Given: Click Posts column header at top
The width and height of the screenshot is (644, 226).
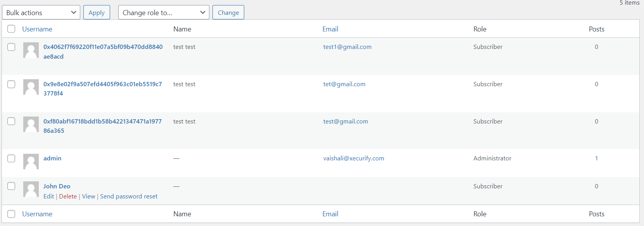Looking at the screenshot, I should coord(597,29).
